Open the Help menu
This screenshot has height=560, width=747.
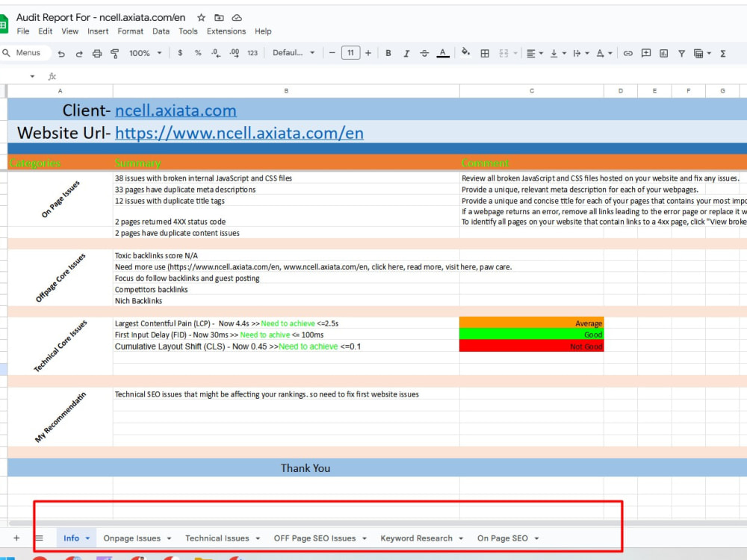point(263,31)
